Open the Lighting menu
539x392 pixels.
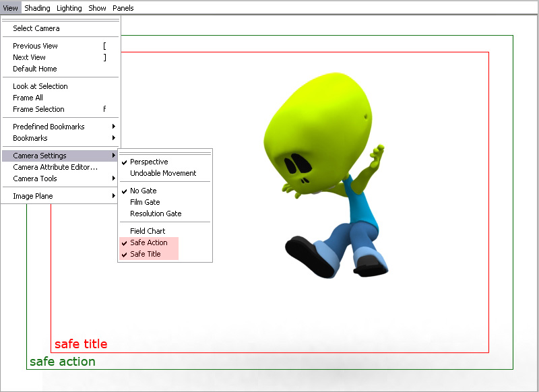click(69, 8)
